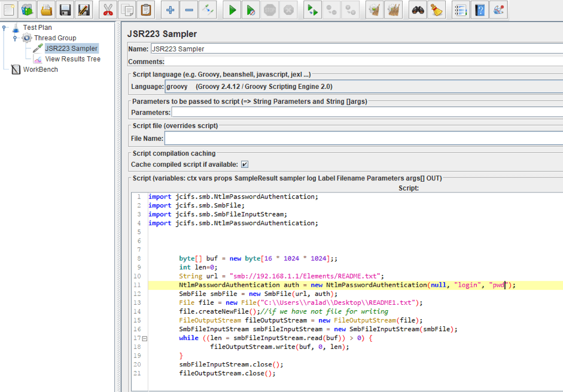Click the Cut scissors icon
Screen dimensions: 563x392
point(108,10)
